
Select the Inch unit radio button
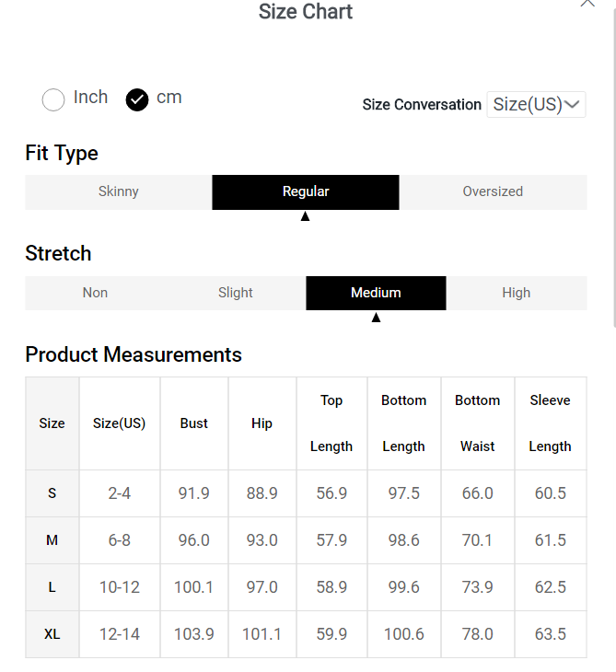[x=53, y=99]
